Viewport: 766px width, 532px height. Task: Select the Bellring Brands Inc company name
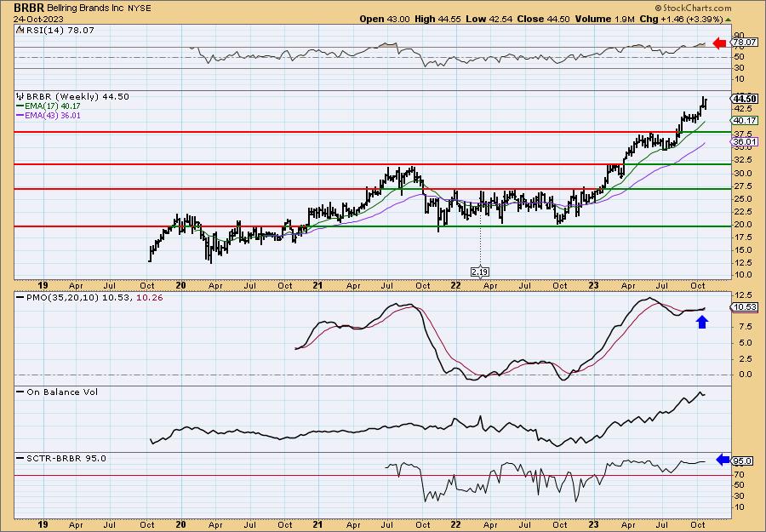tap(83, 9)
